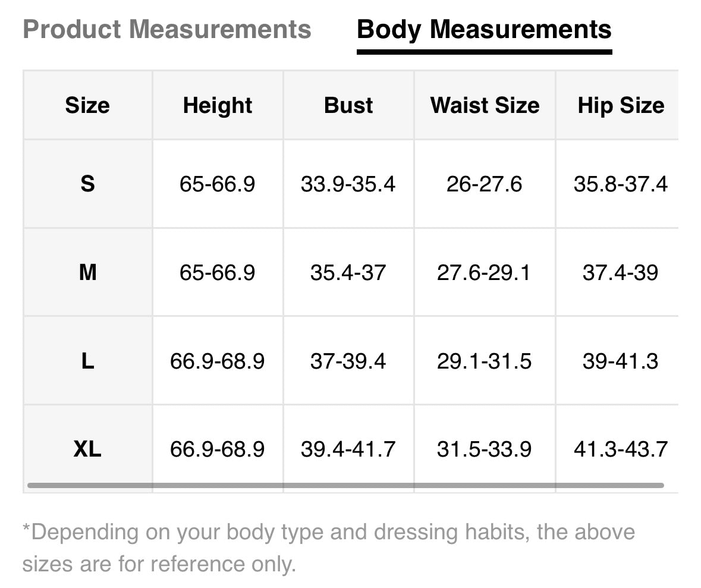Screen dimensions: 701x588
Task: Click the 26-27.6 waist size cell
Action: (485, 184)
